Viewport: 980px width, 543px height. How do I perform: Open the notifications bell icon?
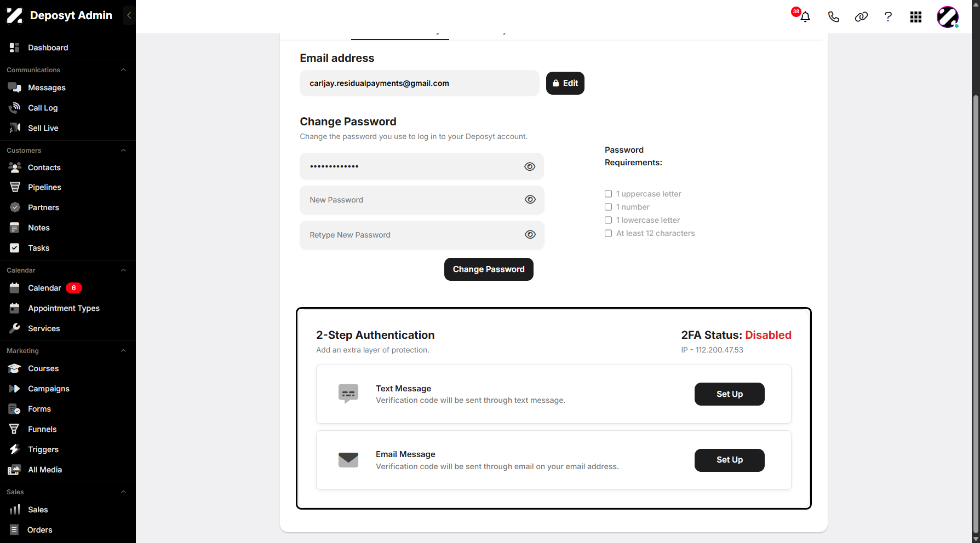point(805,17)
